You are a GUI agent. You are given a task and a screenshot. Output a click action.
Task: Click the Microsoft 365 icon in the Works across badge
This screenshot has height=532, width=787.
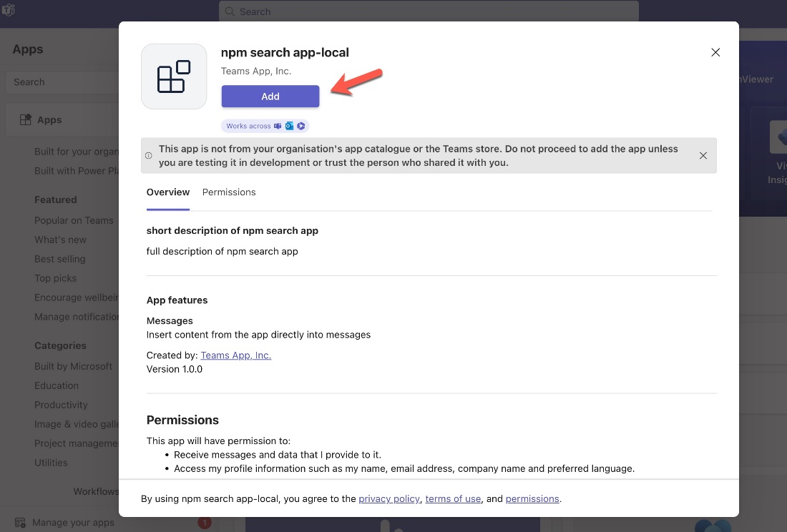coord(302,126)
